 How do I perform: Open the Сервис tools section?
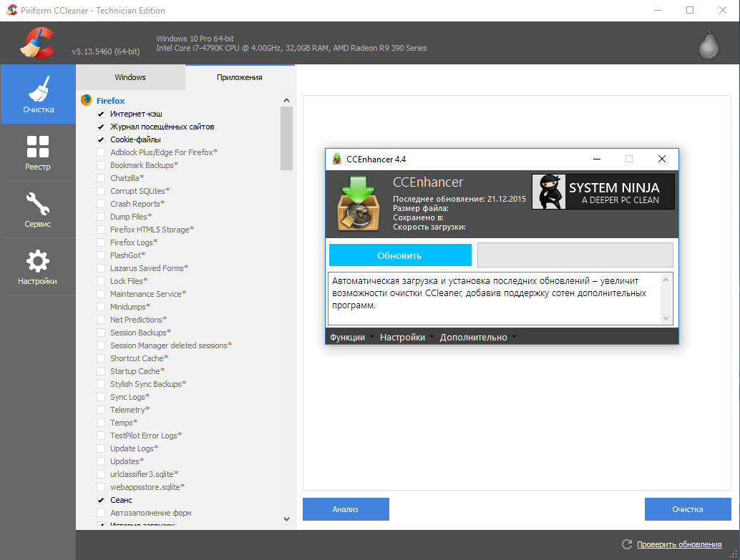tap(38, 210)
